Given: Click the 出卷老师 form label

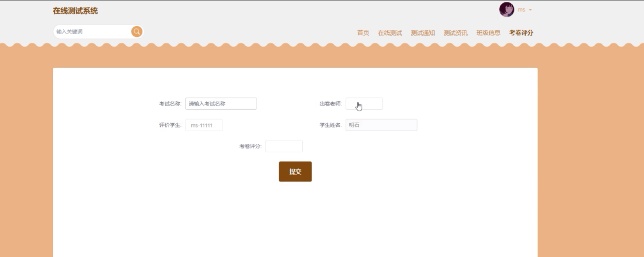Looking at the screenshot, I should pyautogui.click(x=330, y=104).
